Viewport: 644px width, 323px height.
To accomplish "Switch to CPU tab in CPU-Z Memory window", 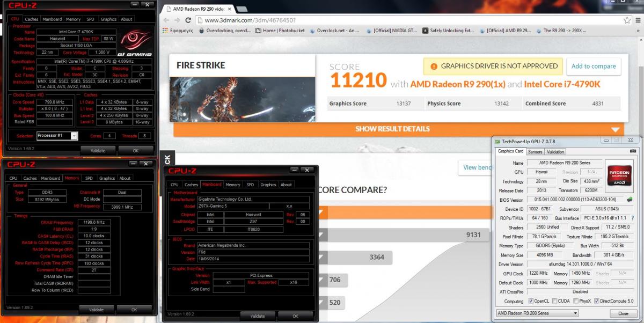I will (x=13, y=178).
